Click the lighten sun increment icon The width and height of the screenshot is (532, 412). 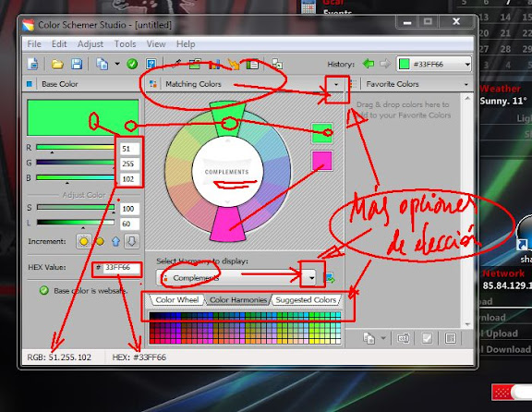click(x=84, y=241)
